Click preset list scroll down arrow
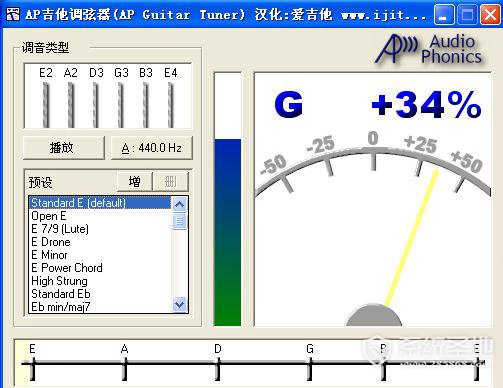Viewport: 503px width, 388px height. [x=180, y=304]
